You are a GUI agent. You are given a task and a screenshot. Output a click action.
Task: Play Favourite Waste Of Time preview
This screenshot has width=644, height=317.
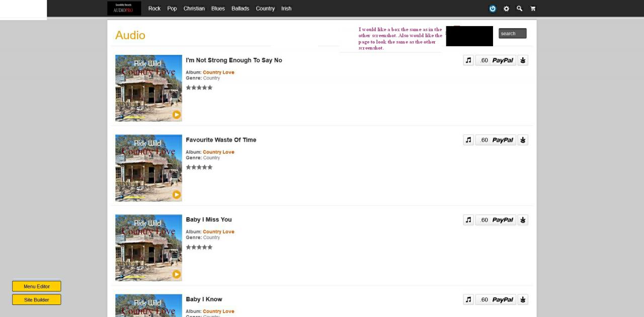[x=177, y=194]
